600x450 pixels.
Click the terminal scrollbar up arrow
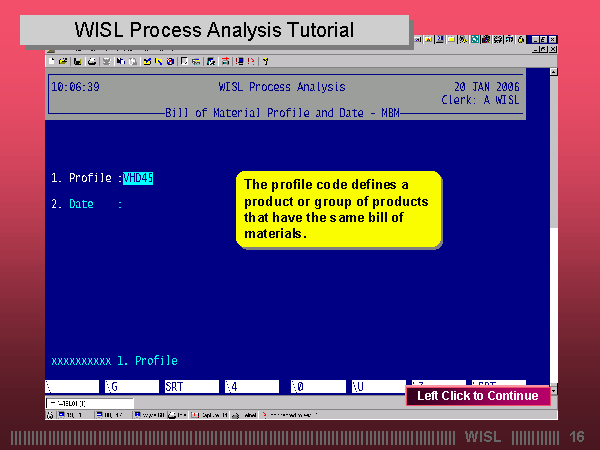(554, 72)
